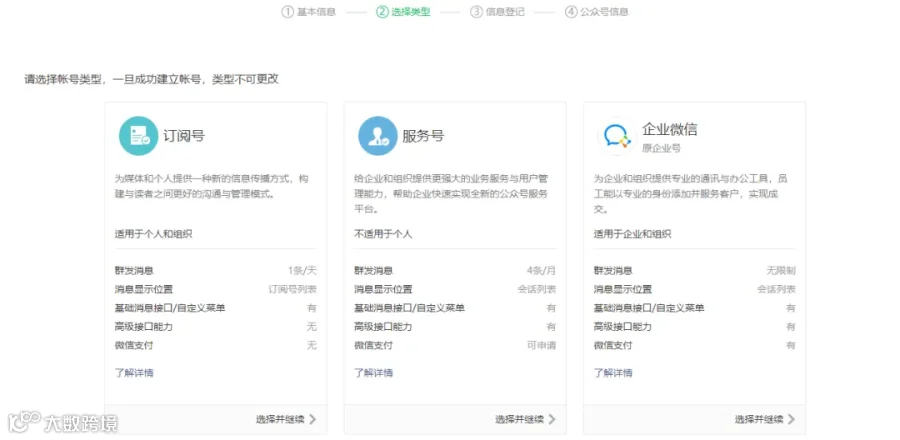Click 群发消息 label in 订阅号 card
The width and height of the screenshot is (900, 440).
134,270
